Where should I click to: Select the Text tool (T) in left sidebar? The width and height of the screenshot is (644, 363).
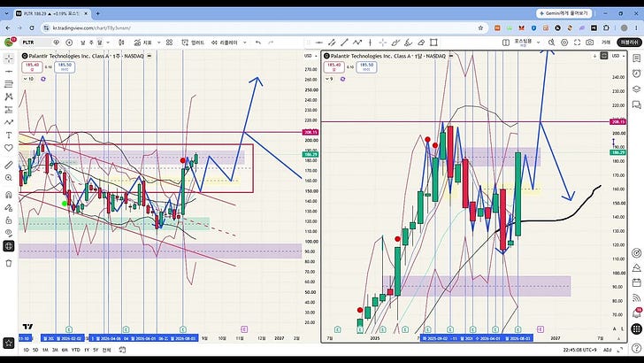[9, 135]
